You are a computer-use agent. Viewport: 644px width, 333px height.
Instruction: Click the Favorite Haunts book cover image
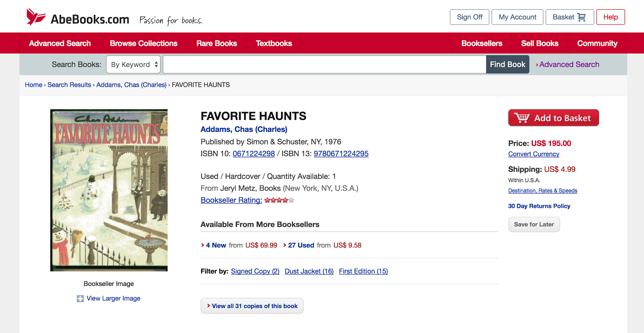tap(109, 190)
